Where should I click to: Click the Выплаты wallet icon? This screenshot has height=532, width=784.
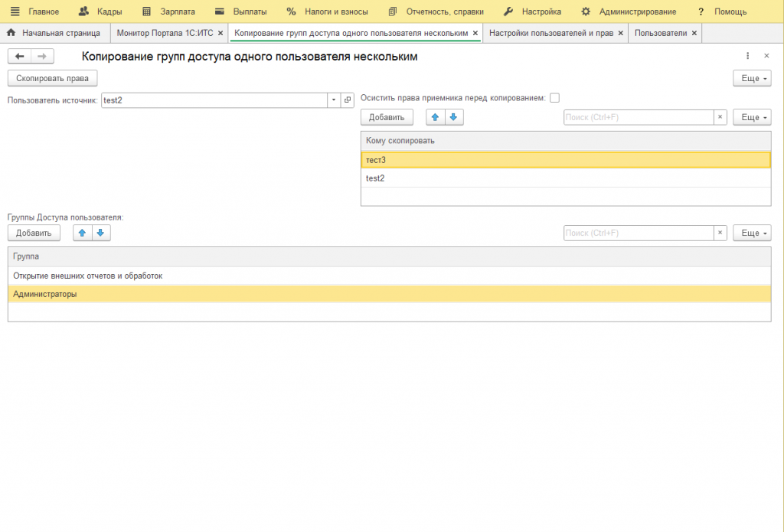tap(220, 11)
